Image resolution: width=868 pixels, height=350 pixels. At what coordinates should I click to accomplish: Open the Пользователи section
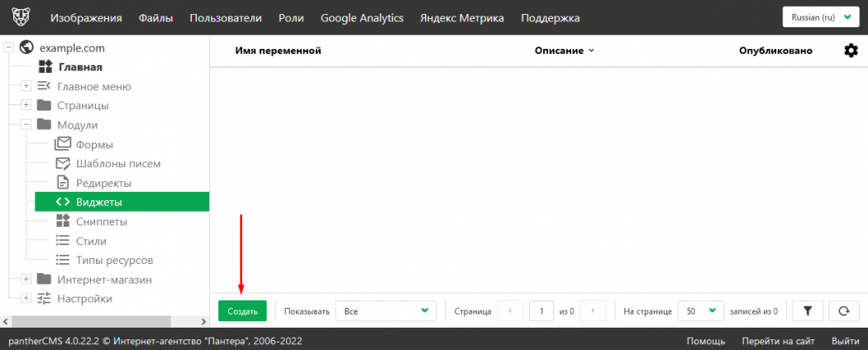[x=226, y=18]
